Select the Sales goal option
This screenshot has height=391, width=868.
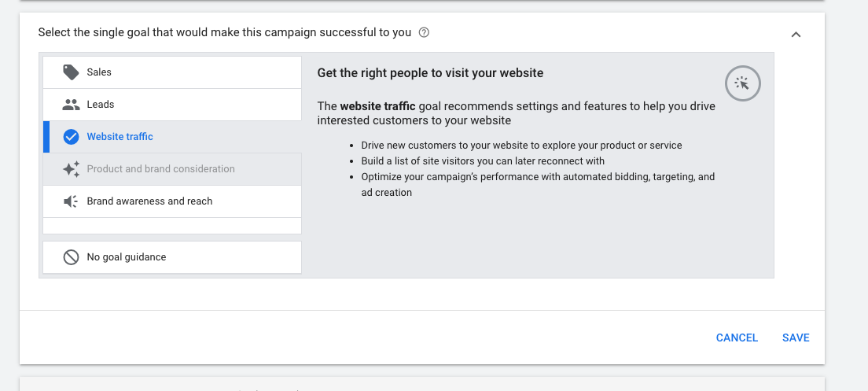(99, 72)
